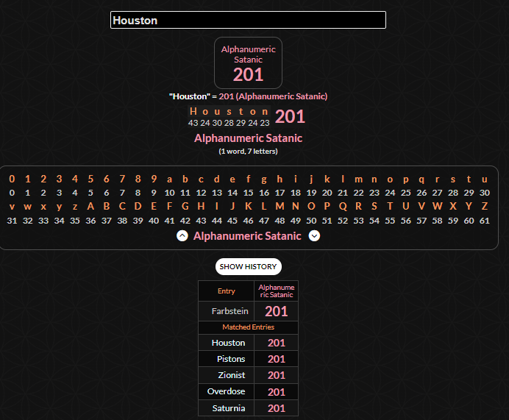509x420 pixels.
Task: Click the orange digit 9 in chart
Action: 154,179
